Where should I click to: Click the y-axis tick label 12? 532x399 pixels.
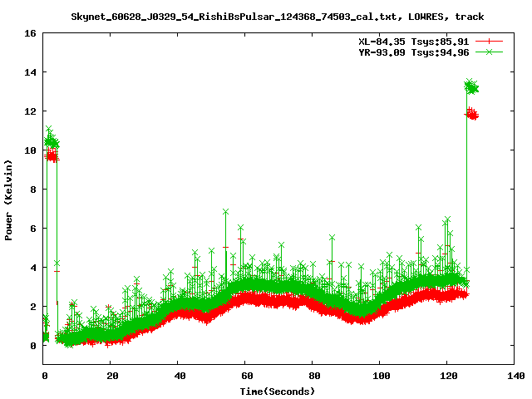tap(30, 111)
